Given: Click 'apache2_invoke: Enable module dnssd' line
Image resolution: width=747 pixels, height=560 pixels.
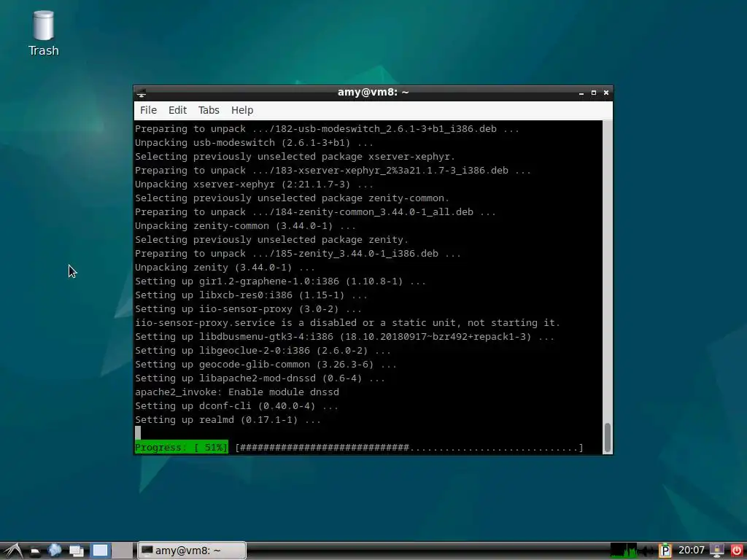Looking at the screenshot, I should tap(237, 392).
